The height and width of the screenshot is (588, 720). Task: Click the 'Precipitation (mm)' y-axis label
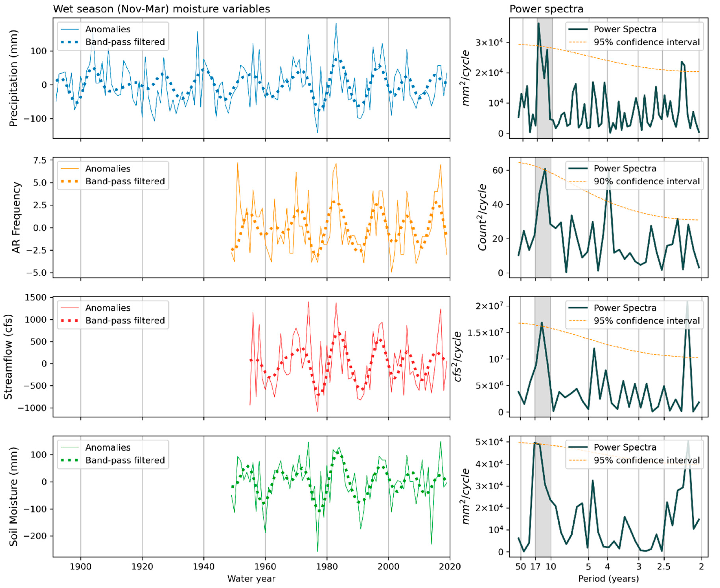(13, 79)
